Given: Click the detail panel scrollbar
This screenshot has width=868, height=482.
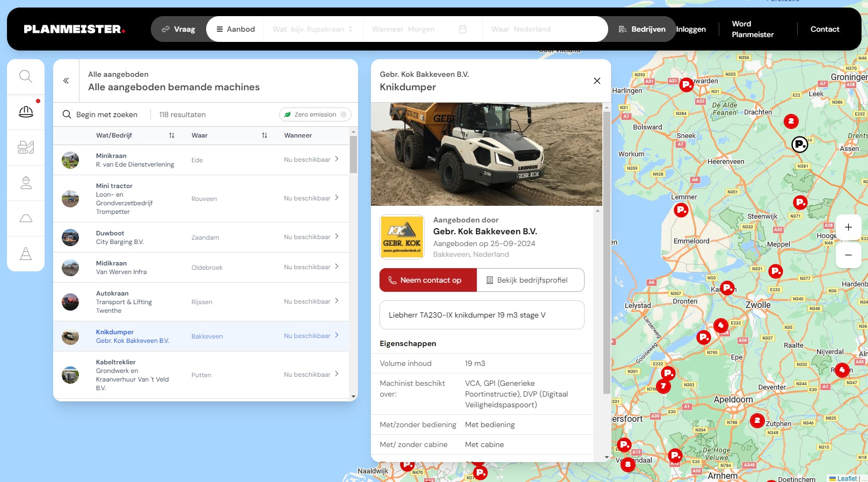Looking at the screenshot, I should pos(607,253).
